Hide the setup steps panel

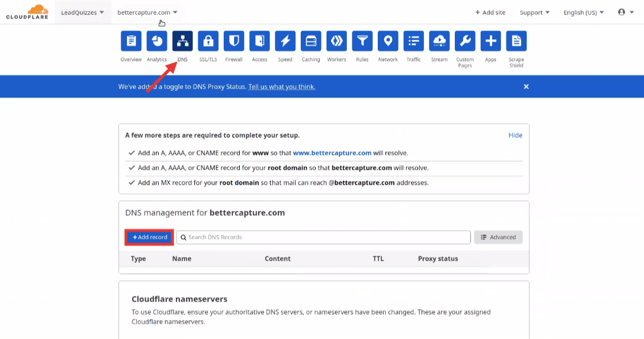(x=515, y=135)
